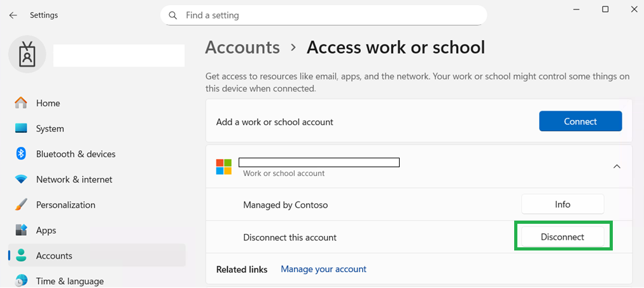
Task: Open the Accounts breadcrumb link
Action: [x=242, y=48]
